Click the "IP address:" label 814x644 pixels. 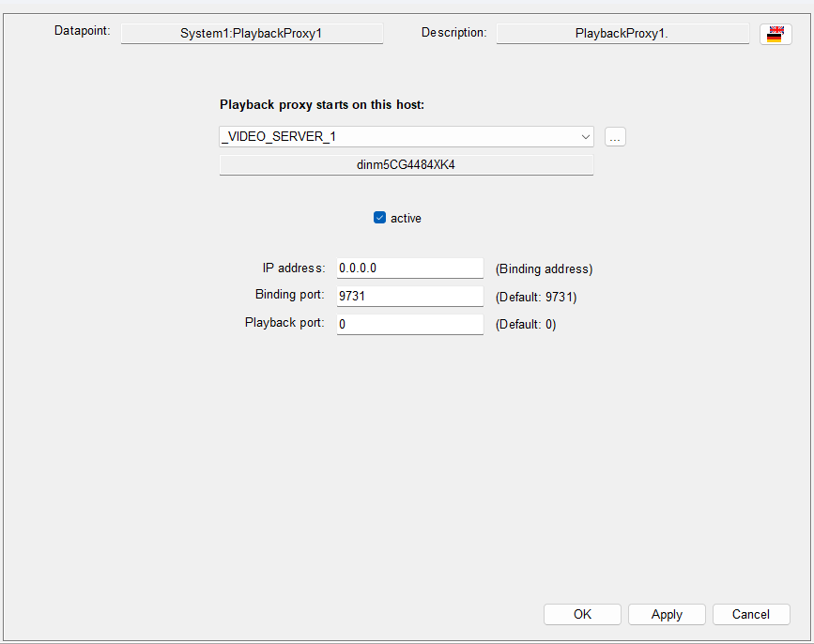pyautogui.click(x=294, y=268)
